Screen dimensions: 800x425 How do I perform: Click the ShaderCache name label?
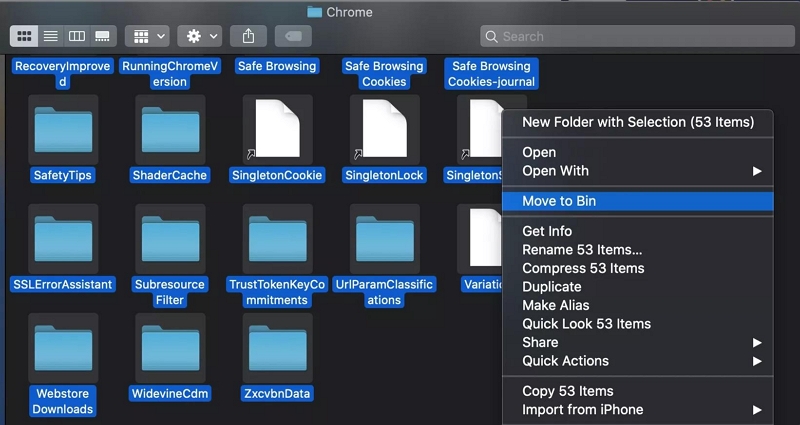click(x=170, y=175)
